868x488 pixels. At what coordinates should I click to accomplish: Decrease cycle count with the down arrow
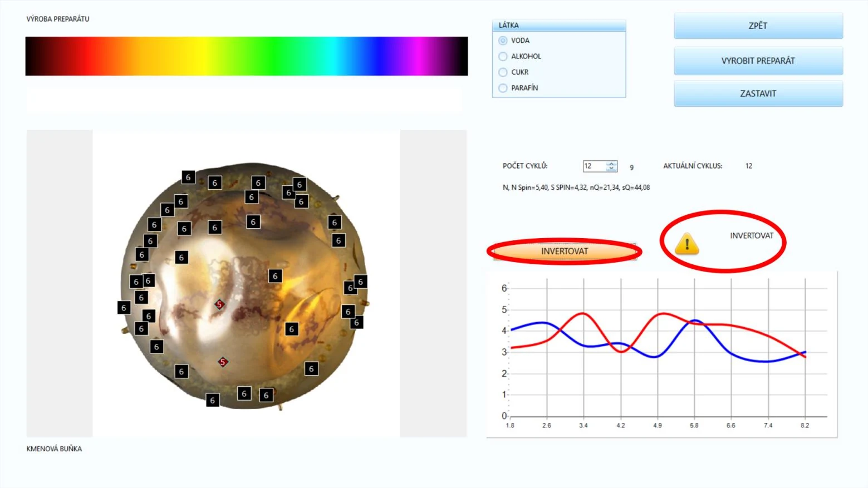tap(611, 168)
